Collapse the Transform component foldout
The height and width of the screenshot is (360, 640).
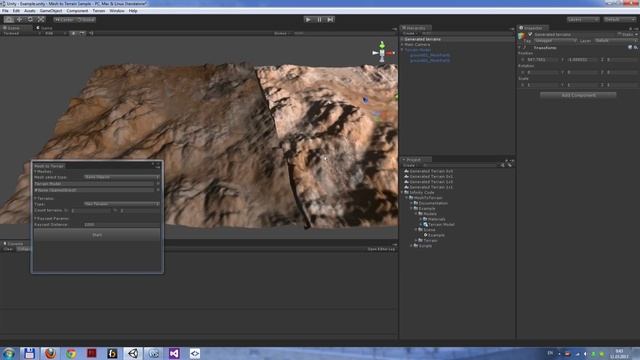click(x=520, y=47)
